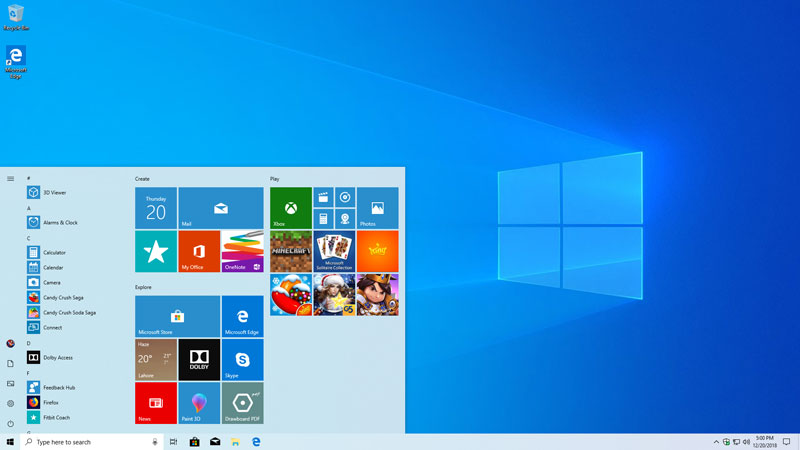Open the OneNote tile
Screen dimensions: 800x450
(x=242, y=251)
